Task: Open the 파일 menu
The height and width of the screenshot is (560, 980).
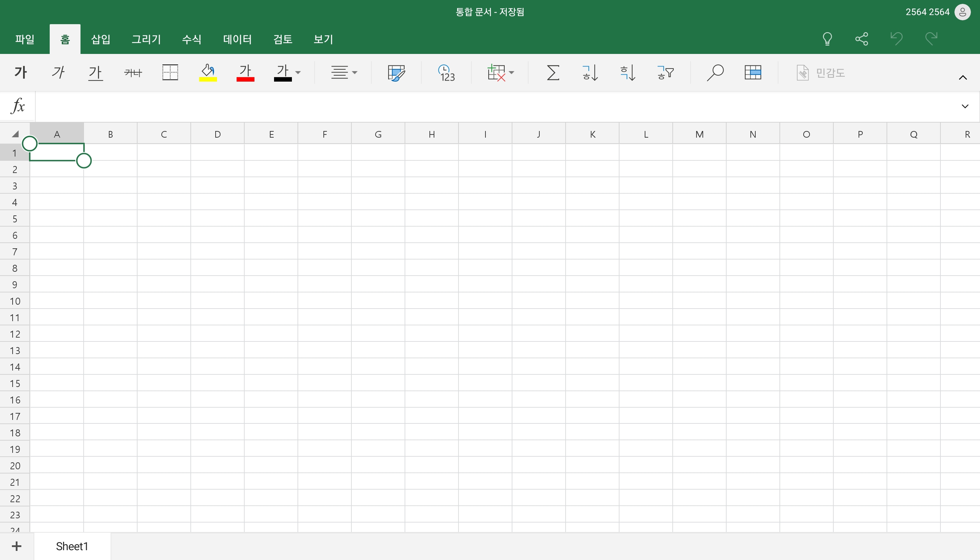Action: coord(25,39)
